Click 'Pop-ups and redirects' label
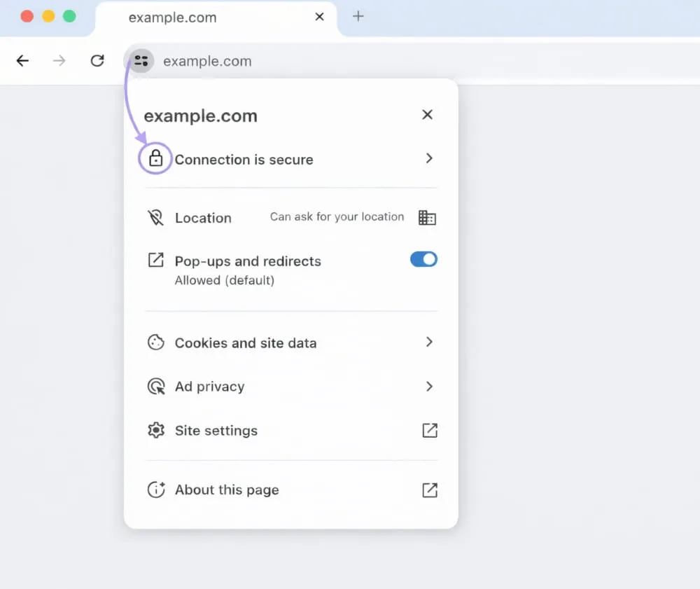The image size is (700, 589). click(x=248, y=261)
